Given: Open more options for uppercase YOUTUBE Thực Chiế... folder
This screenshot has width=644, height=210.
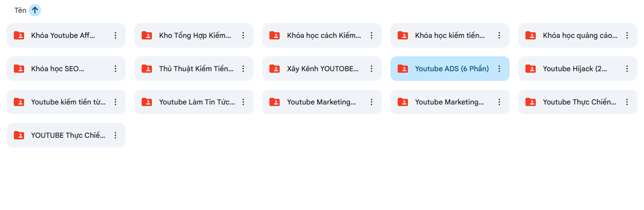Looking at the screenshot, I should (x=115, y=135).
